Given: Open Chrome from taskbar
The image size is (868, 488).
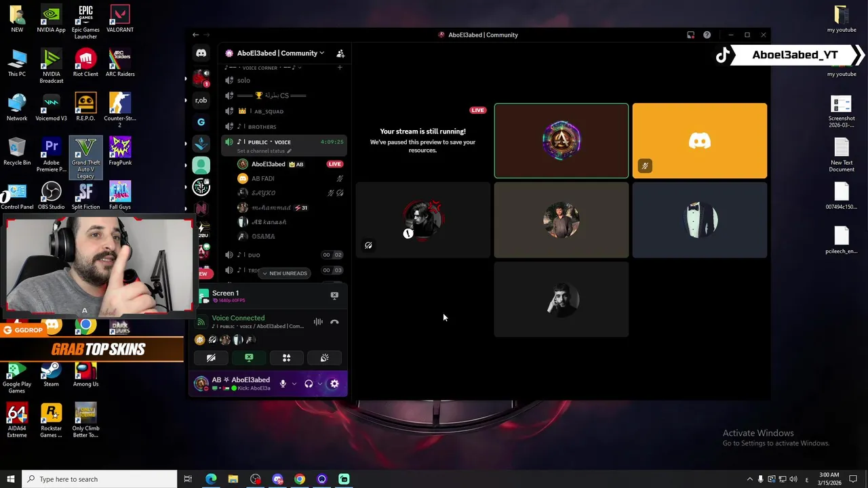Looking at the screenshot, I should click(299, 479).
